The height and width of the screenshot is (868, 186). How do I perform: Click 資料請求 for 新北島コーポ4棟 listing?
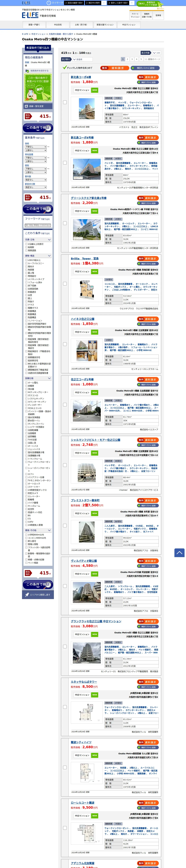point(148,77)
